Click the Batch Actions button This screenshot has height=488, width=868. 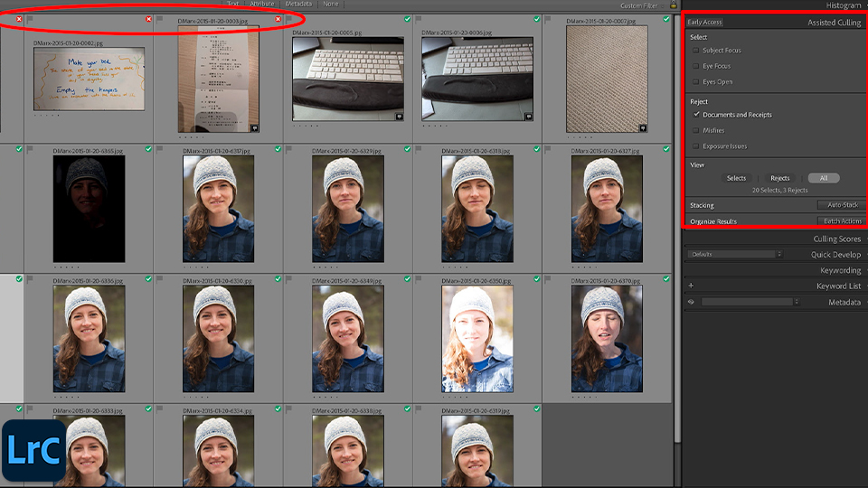842,221
